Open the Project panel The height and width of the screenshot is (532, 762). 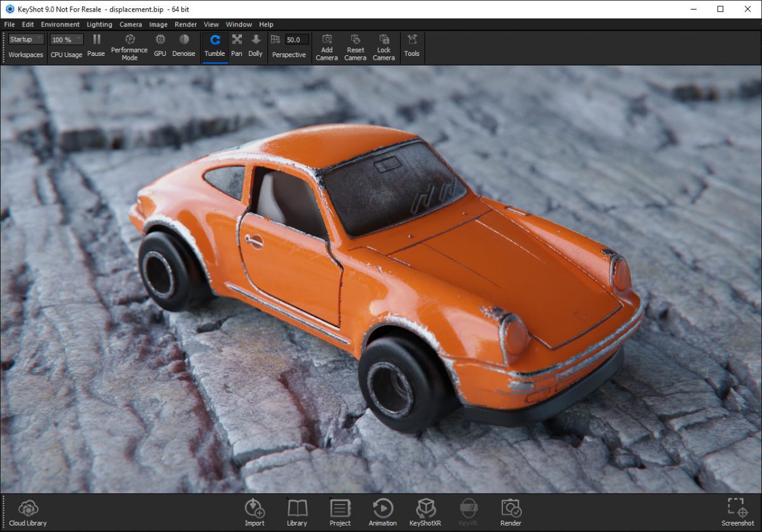(340, 511)
